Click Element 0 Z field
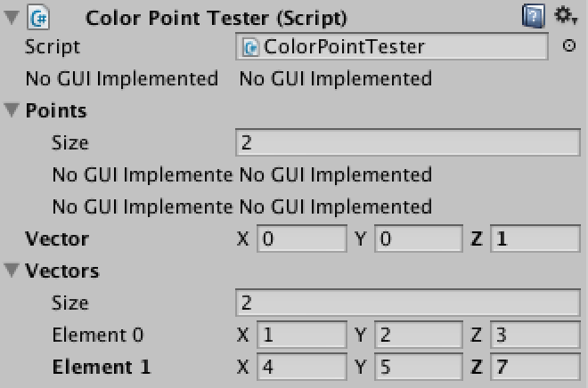Screen dimensions: 588x388 tap(535, 335)
